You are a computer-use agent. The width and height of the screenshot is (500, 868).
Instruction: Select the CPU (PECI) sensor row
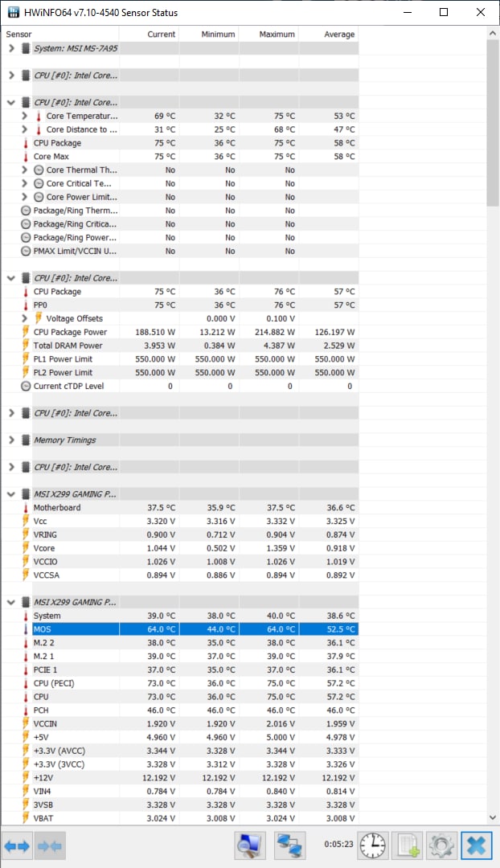tap(180, 683)
